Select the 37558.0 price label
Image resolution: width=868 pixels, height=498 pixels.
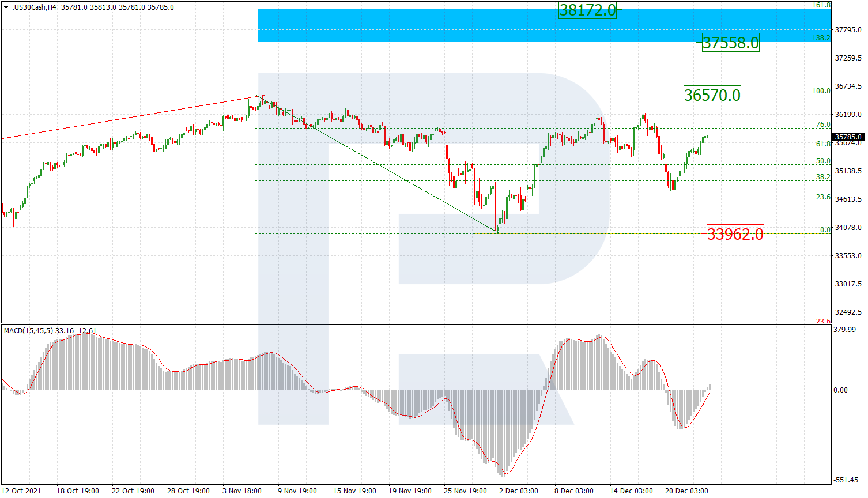click(730, 43)
